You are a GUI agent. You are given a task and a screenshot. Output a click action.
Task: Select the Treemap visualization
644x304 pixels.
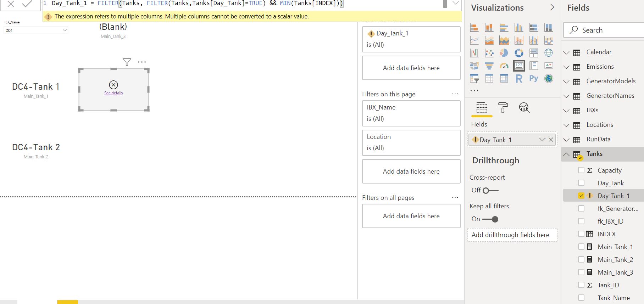coord(534,53)
